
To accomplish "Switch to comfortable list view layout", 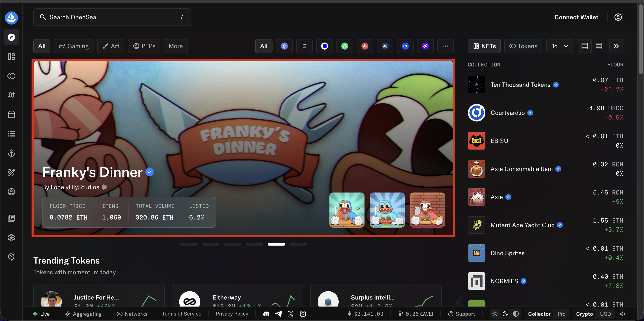I will click(585, 46).
